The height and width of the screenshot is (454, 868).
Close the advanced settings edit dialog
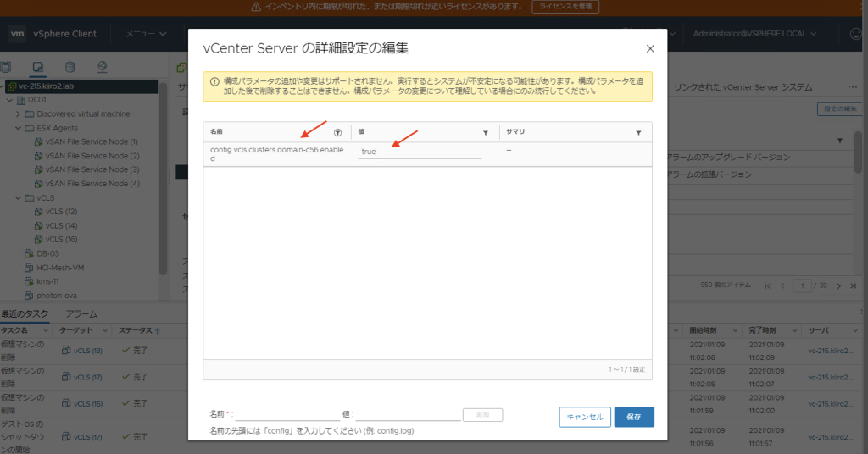(650, 48)
